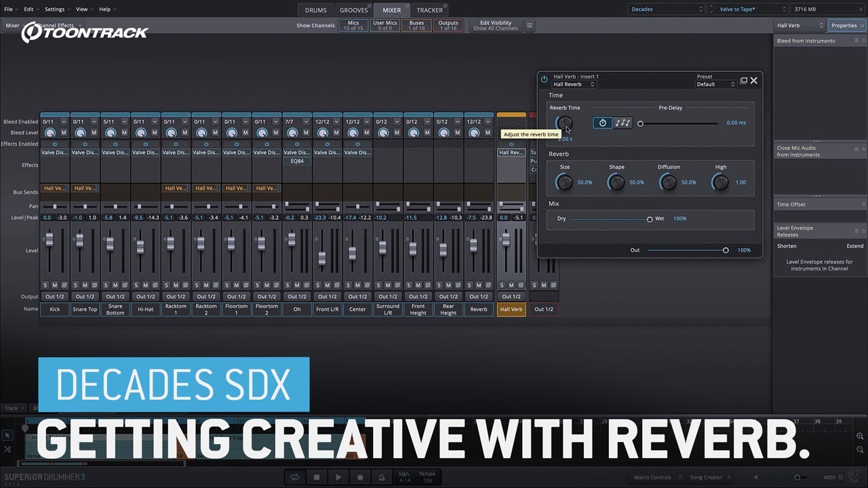The image size is (868, 488).
Task: Select the Hall Verb channel name field
Action: pos(511,309)
